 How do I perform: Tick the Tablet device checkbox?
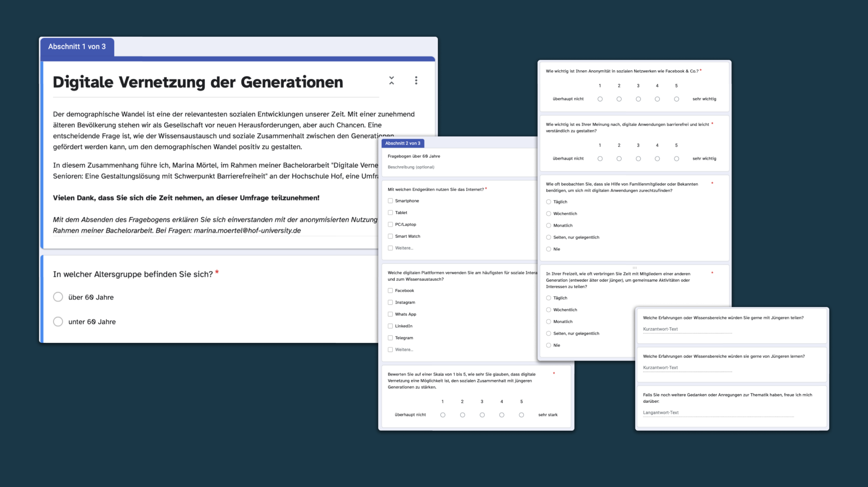(x=390, y=213)
